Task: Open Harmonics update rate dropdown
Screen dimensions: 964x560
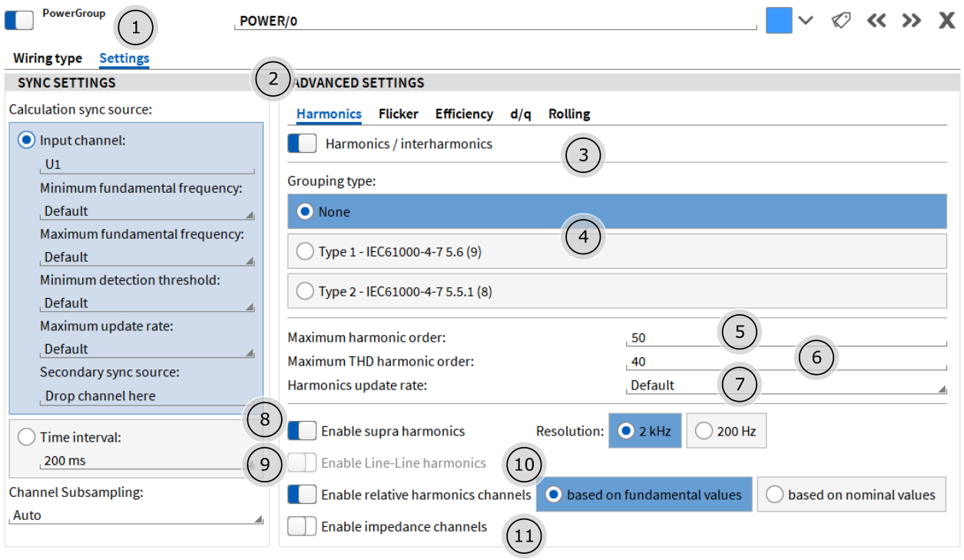Action: [787, 386]
